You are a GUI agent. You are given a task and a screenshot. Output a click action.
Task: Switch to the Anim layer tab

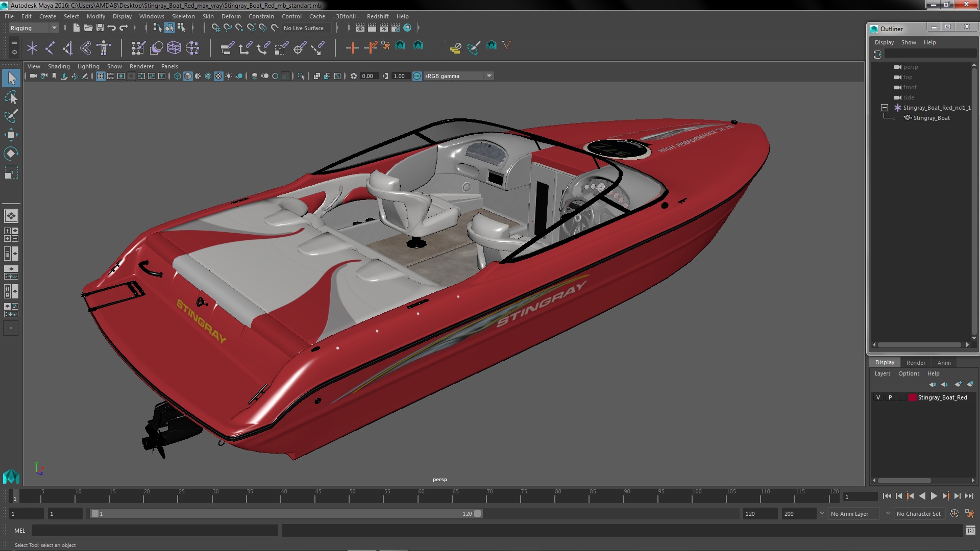(944, 363)
